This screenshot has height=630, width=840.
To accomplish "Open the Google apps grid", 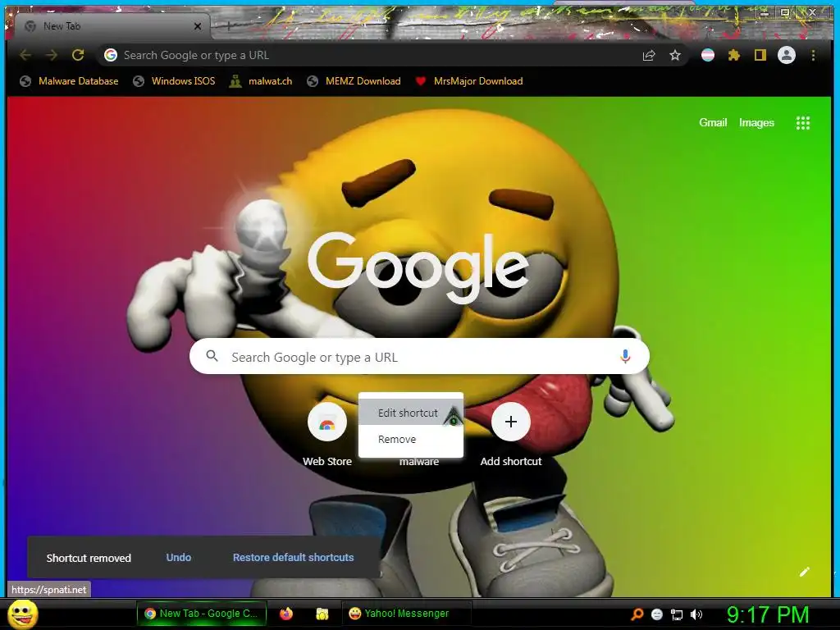I will click(x=803, y=123).
